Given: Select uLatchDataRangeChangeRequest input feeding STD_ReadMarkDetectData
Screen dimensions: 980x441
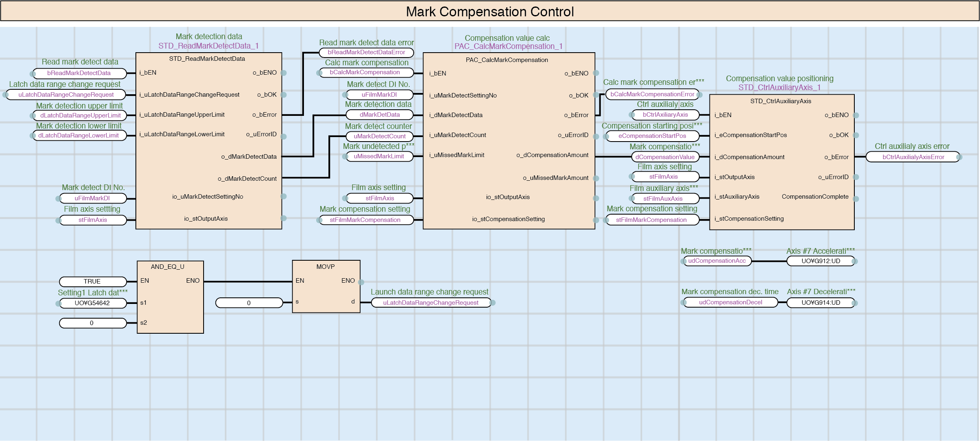Looking at the screenshot, I should tap(66, 95).
